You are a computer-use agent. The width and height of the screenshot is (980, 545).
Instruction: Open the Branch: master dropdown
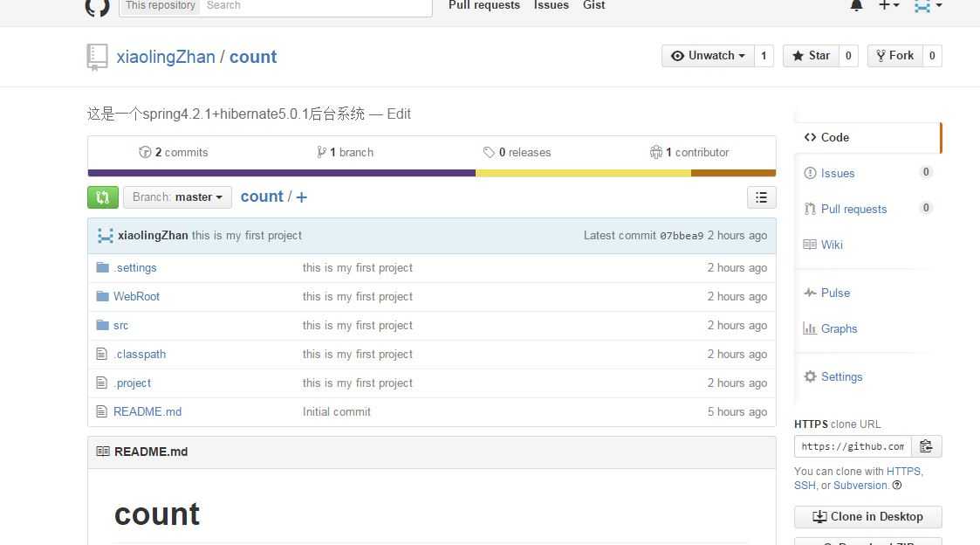pos(177,197)
